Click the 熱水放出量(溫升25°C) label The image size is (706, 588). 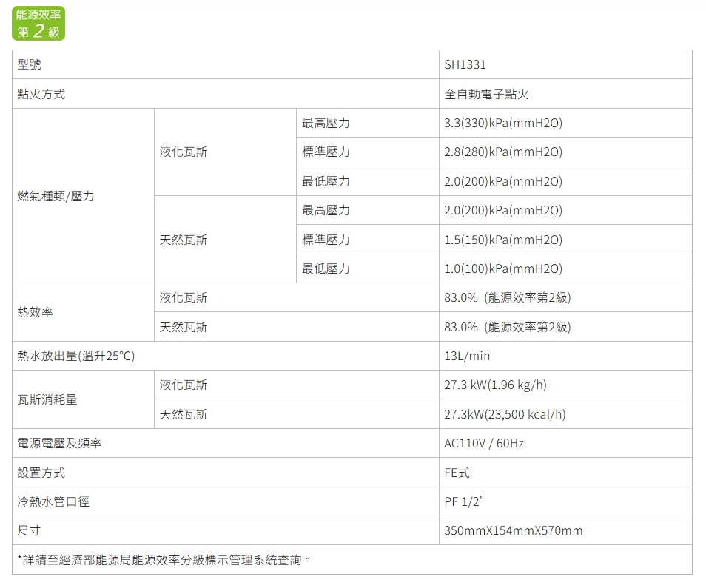click(x=76, y=356)
